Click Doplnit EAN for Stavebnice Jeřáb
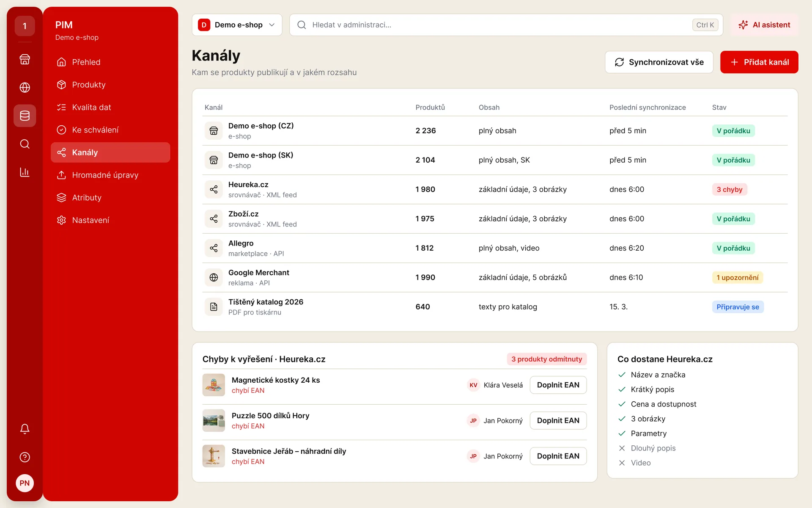The width and height of the screenshot is (812, 508). (x=558, y=456)
